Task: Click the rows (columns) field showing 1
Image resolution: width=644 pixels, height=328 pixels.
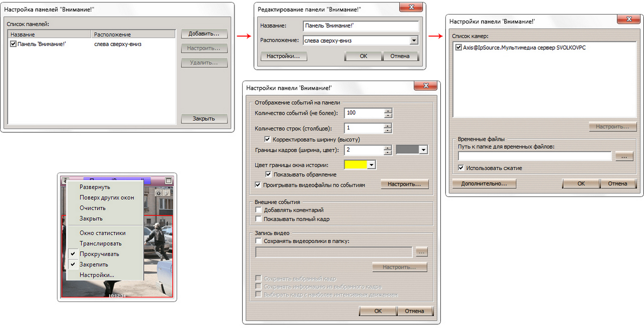Action: (365, 128)
